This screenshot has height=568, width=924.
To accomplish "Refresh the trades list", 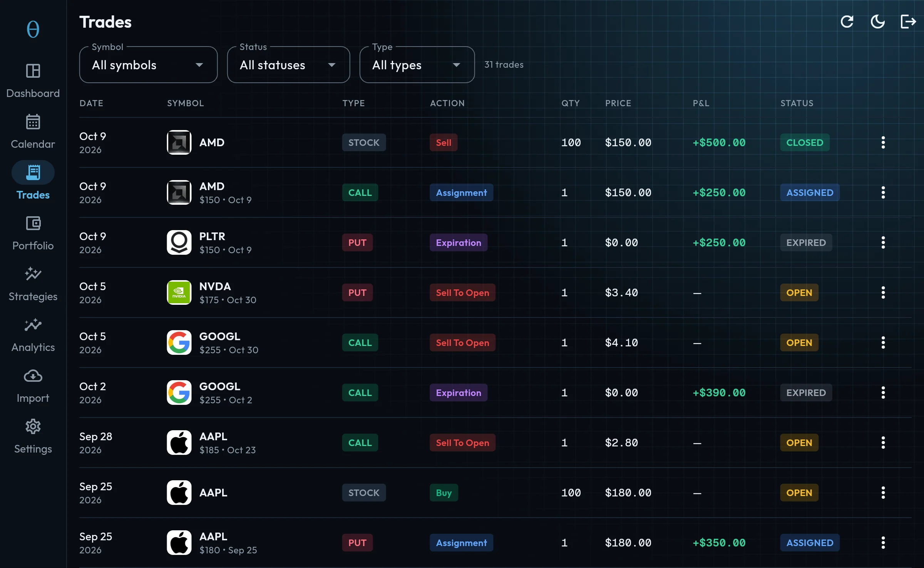I will coord(847,22).
